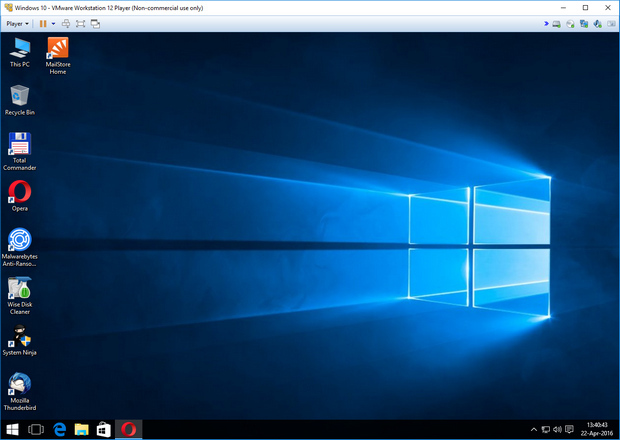The height and width of the screenshot is (440, 620).
Task: Click the sound card device icon
Action: tap(597, 24)
